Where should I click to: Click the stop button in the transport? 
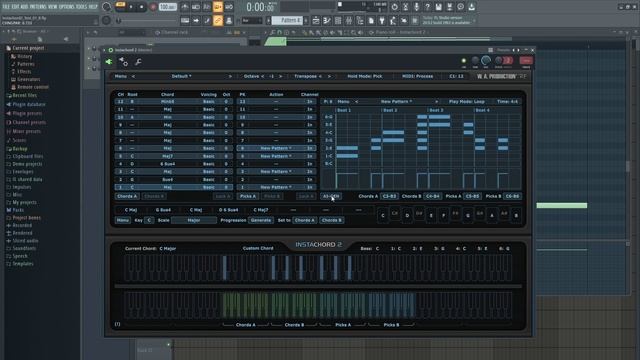pos(142,7)
